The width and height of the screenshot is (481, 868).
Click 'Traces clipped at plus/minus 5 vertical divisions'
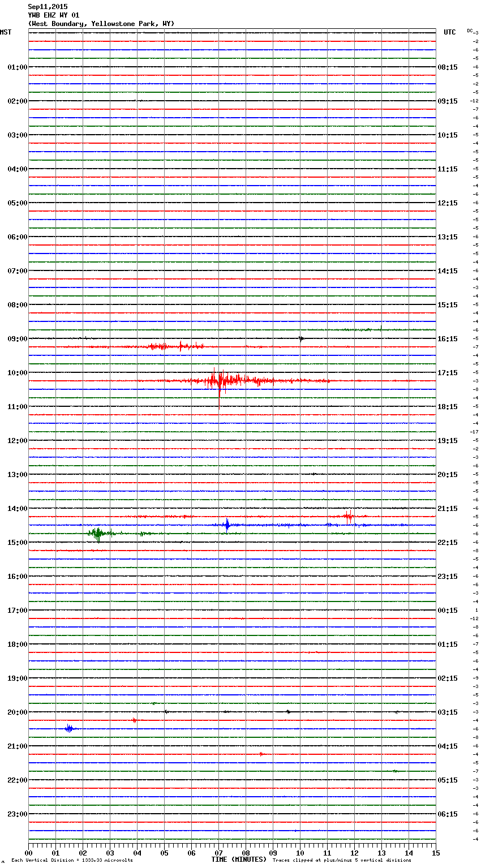coord(342,861)
